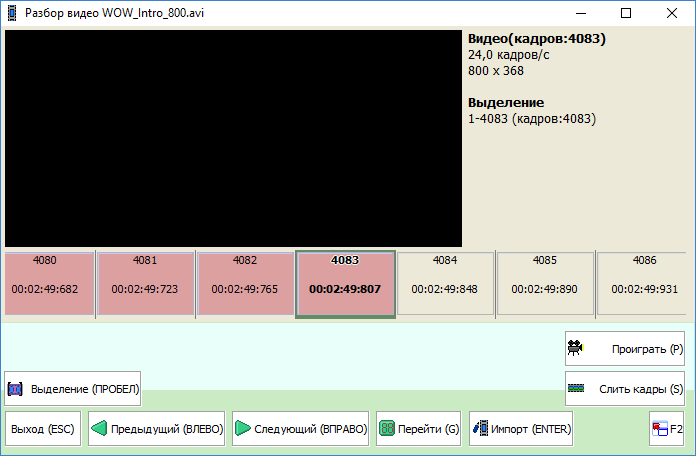Viewport: 696px width, 456px height.
Task: Click the film strip icon on Выделение button
Action: click(15, 389)
